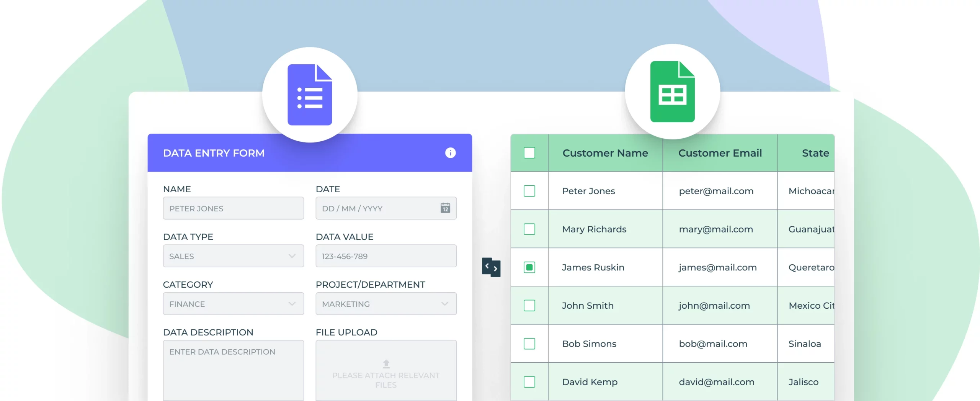Click the Sinaloa state cell
Image resolution: width=980 pixels, height=401 pixels.
pos(806,344)
